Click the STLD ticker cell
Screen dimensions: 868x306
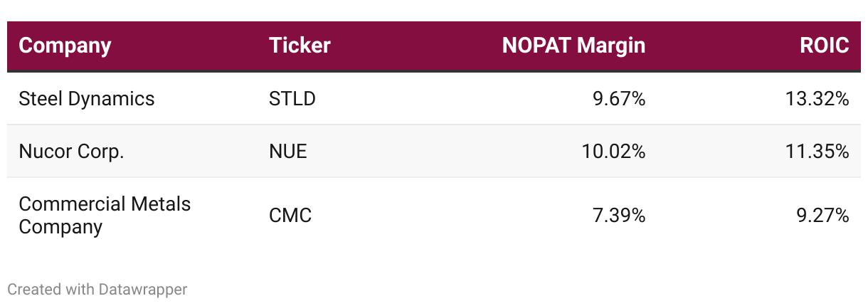coord(292,98)
